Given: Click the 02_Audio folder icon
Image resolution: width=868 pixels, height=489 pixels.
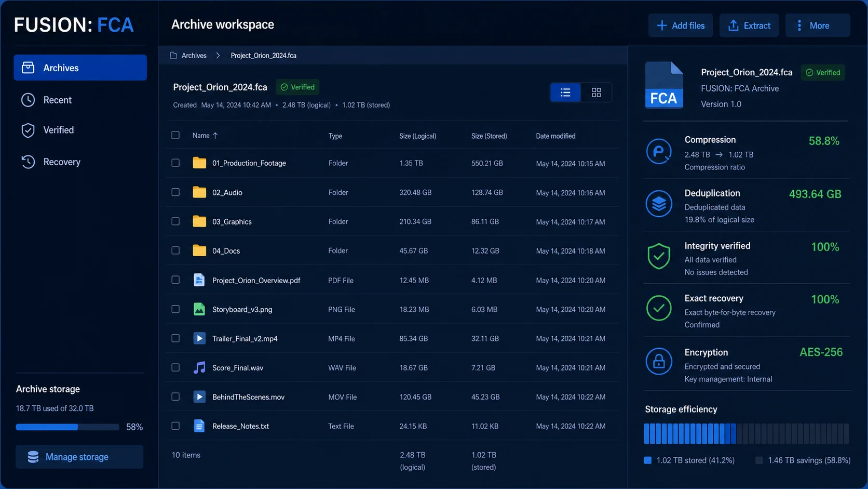Looking at the screenshot, I should 199,192.
